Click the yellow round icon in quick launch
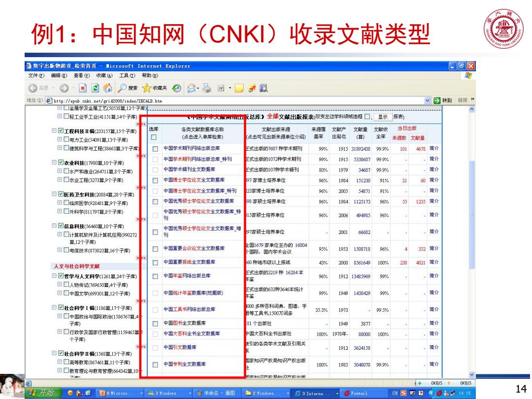The image size is (532, 399). pyautogui.click(x=70, y=393)
